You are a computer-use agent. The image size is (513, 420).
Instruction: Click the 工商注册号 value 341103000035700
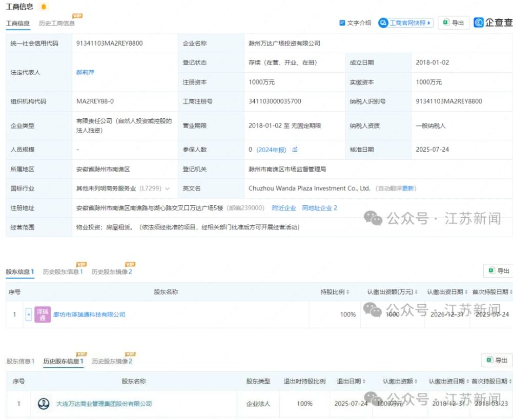click(x=275, y=101)
